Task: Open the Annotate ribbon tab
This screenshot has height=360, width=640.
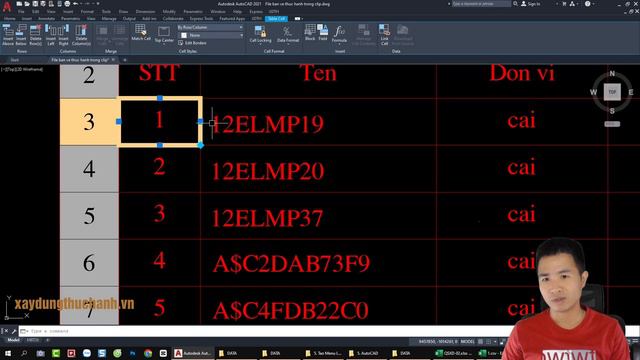Action: point(47,19)
